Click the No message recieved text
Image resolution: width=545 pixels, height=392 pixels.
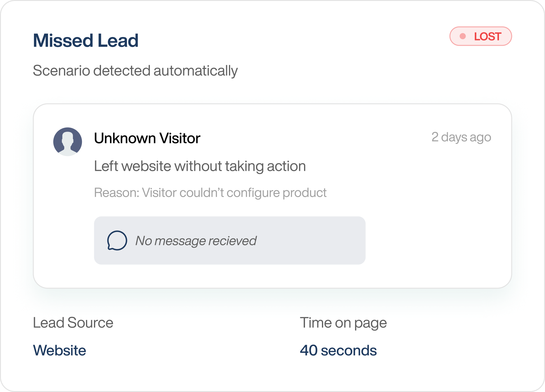click(x=196, y=241)
